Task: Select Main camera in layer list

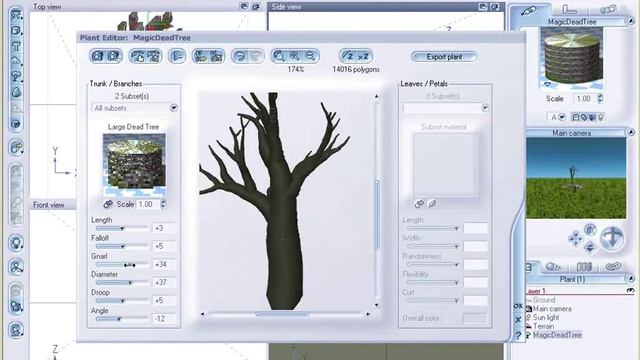Action: [x=552, y=309]
